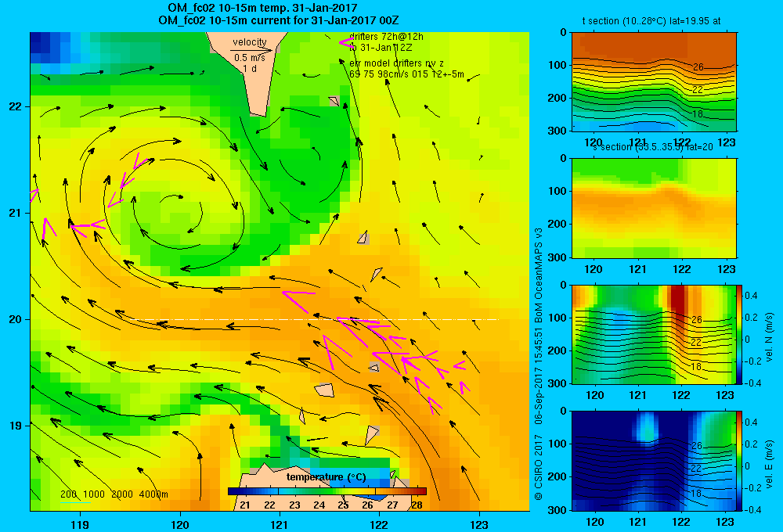Click the 18 contour label in temperature section
Viewport: 783px width, 532px height.
coord(698,113)
